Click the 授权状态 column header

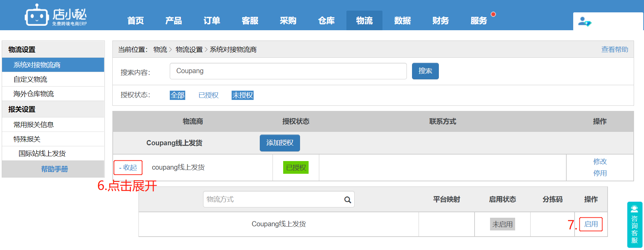pos(296,122)
